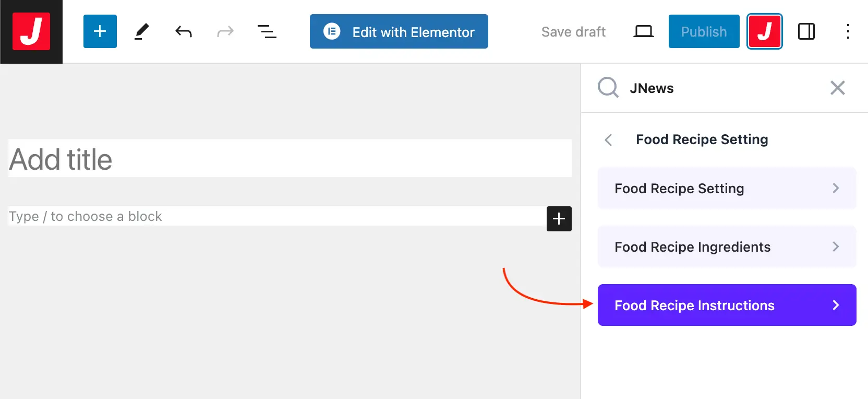Toggle the settings sidebar panel
868x399 pixels.
pos(806,32)
